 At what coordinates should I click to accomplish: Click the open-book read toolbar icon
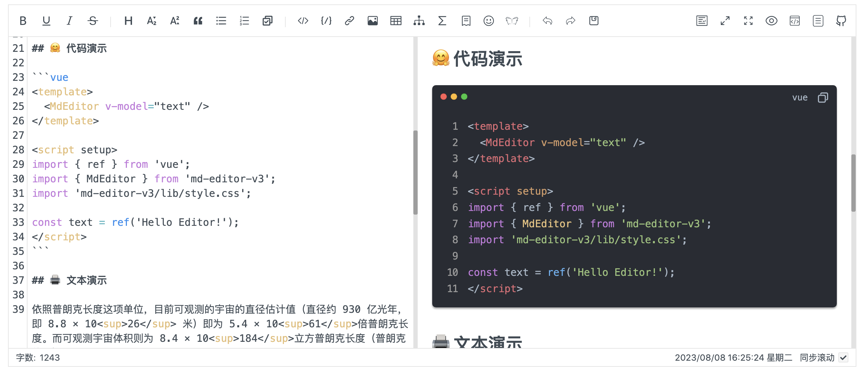tap(512, 21)
